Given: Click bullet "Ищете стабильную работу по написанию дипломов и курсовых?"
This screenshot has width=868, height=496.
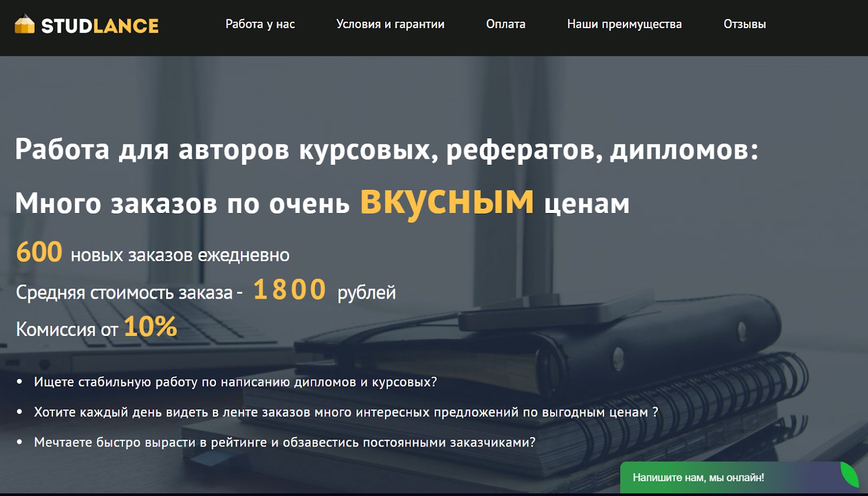Looking at the screenshot, I should (x=235, y=382).
